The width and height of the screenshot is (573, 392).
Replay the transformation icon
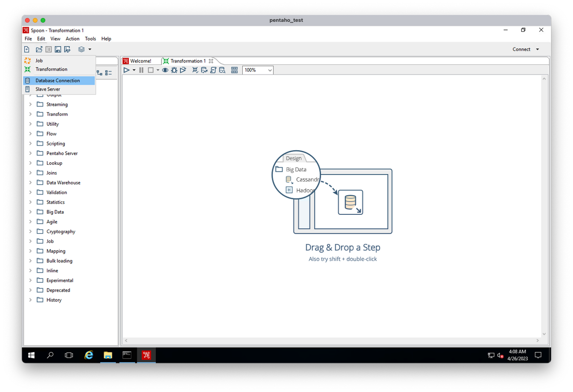183,70
